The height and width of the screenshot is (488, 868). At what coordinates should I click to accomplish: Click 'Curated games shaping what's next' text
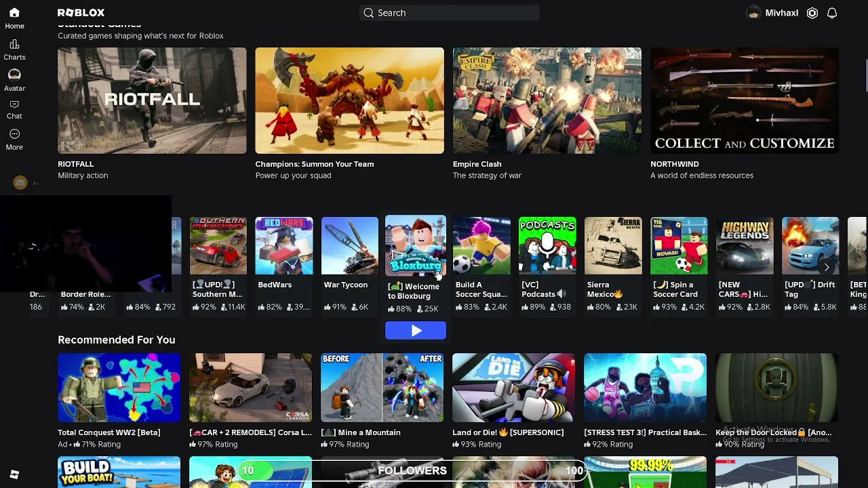(140, 36)
